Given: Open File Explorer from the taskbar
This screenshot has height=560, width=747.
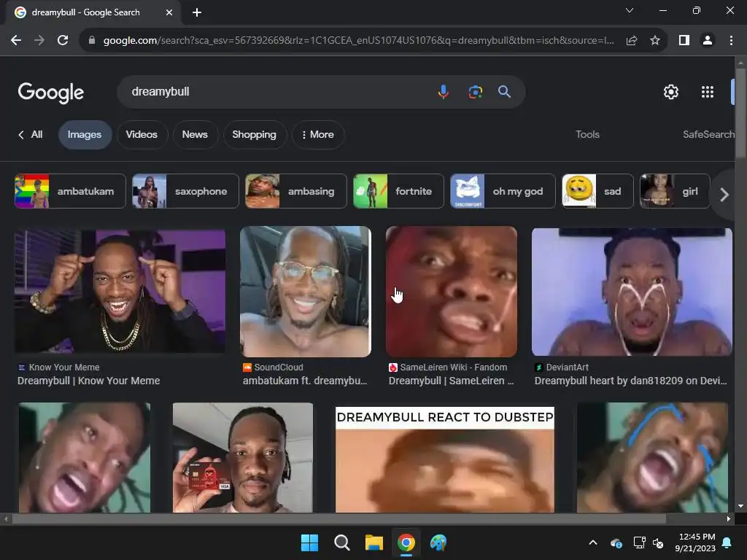Looking at the screenshot, I should [x=374, y=542].
